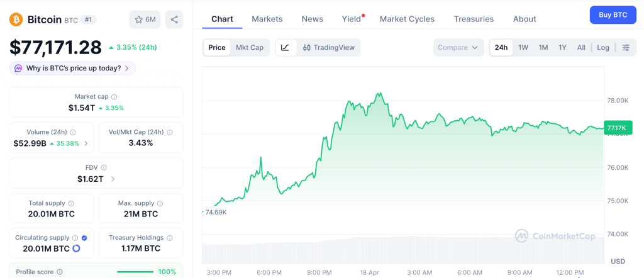
Task: Click the orange Bitcoin logo
Action: coord(16,19)
